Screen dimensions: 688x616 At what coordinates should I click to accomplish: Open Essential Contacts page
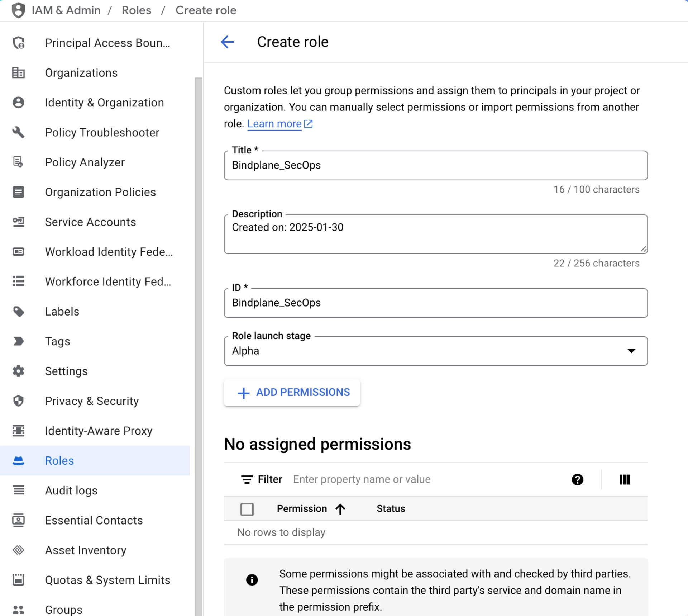click(x=94, y=520)
